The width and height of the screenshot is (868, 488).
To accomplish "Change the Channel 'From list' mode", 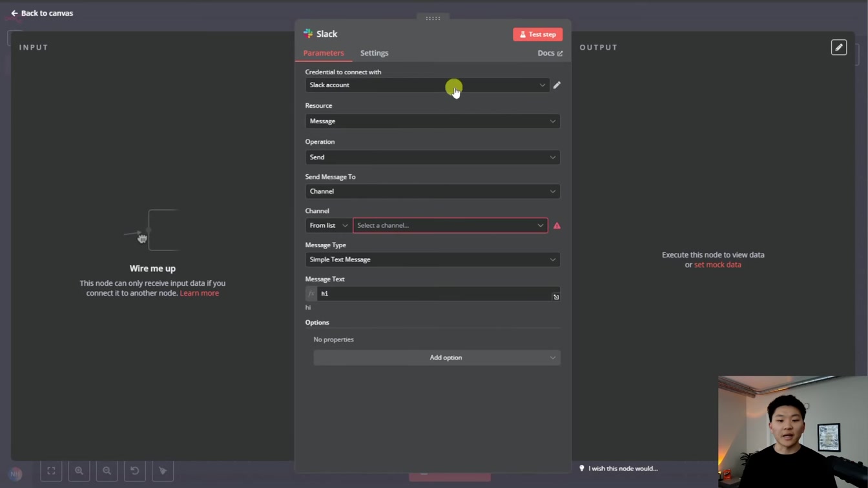I will point(329,225).
